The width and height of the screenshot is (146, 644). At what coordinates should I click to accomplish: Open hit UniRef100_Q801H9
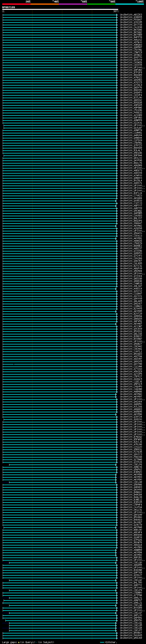point(131,515)
